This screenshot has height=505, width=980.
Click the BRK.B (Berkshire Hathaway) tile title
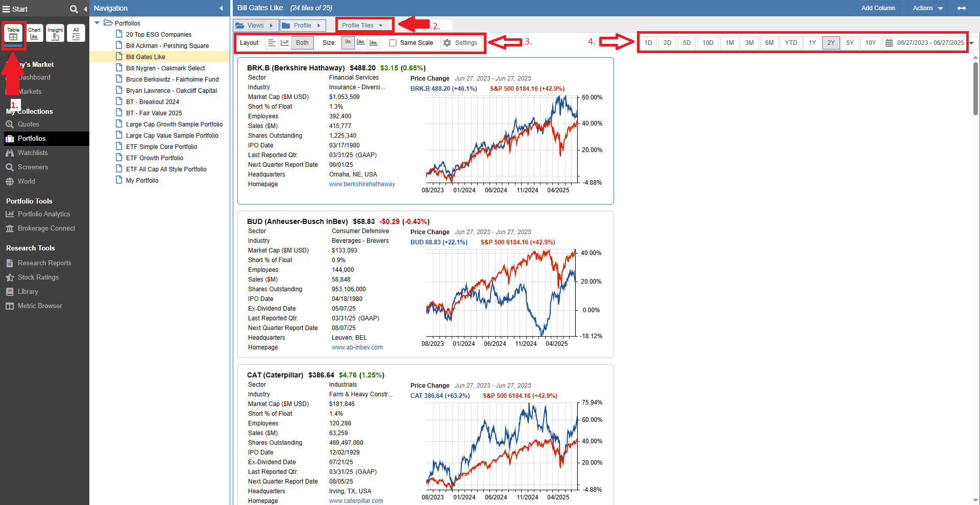click(x=296, y=68)
